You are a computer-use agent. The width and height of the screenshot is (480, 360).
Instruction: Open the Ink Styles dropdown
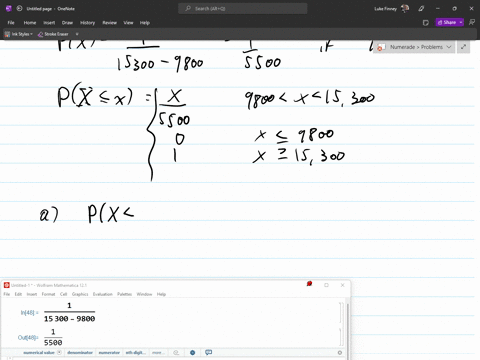[19, 34]
